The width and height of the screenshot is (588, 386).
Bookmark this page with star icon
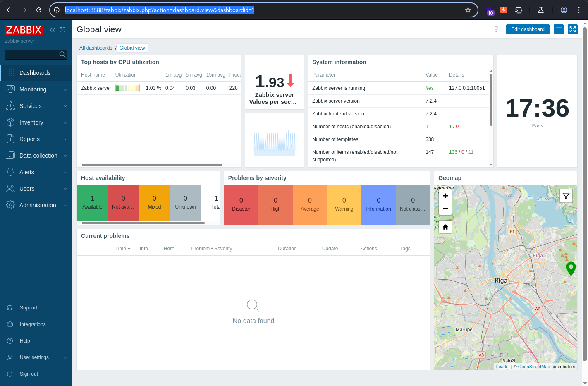click(x=468, y=10)
